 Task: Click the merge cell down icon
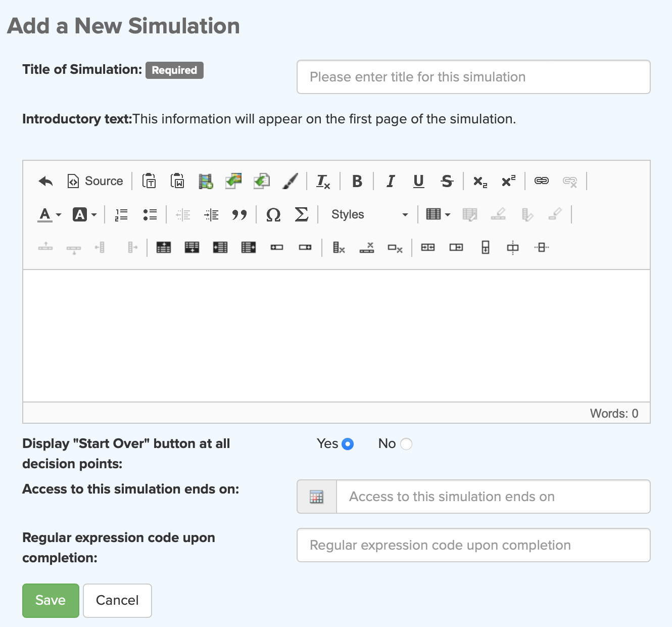point(485,247)
